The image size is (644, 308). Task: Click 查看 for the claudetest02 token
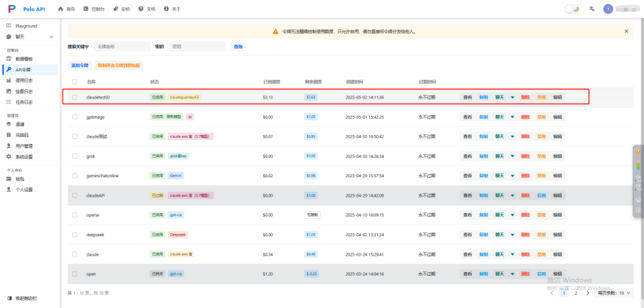pos(467,97)
